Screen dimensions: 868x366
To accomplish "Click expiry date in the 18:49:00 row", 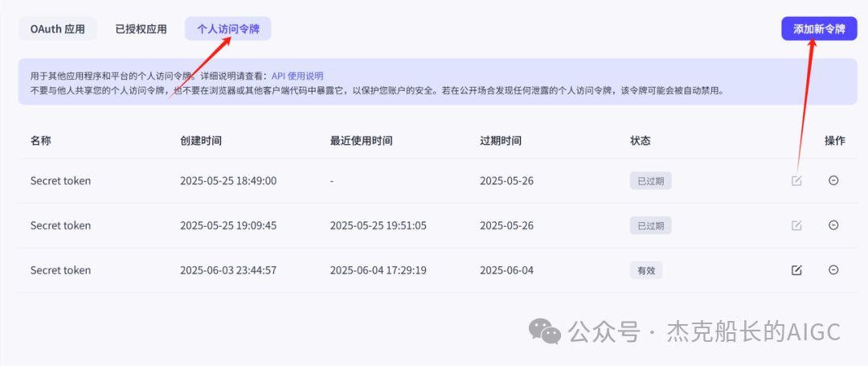I will tap(506, 180).
